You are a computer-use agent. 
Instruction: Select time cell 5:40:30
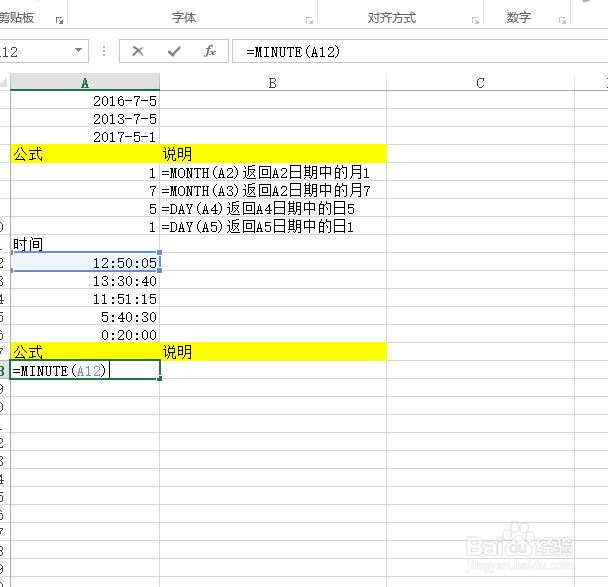pos(85,316)
